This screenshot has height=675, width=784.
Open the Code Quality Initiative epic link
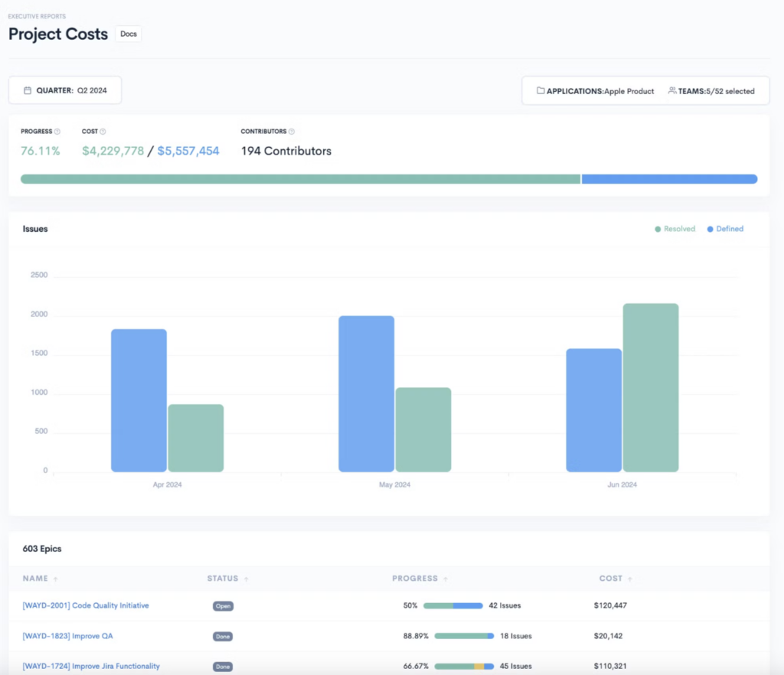click(x=86, y=605)
